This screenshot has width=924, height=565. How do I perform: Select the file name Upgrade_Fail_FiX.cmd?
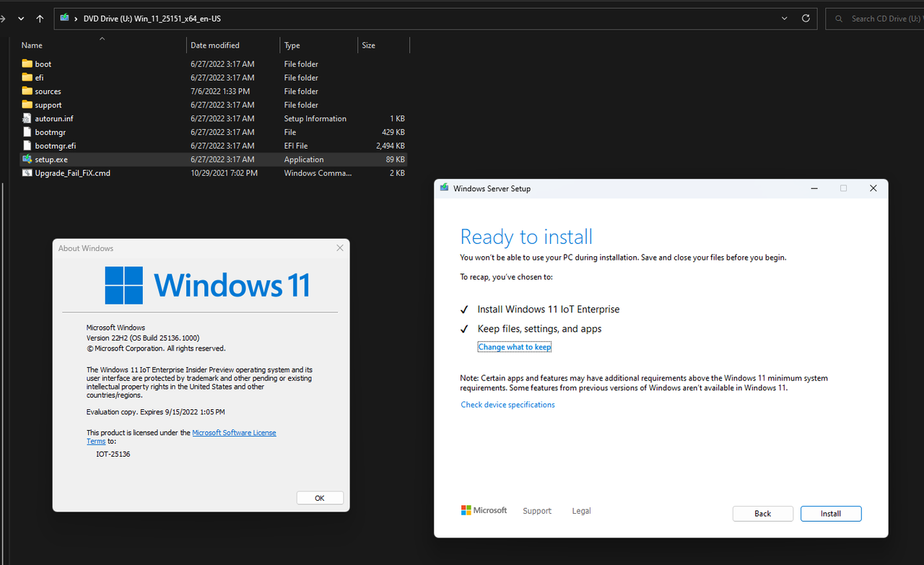pos(72,173)
